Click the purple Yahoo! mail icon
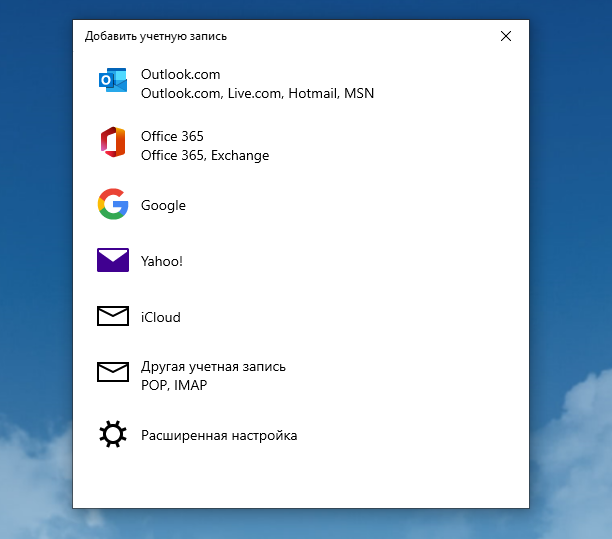Screen dimensions: 612x539 pos(113,261)
